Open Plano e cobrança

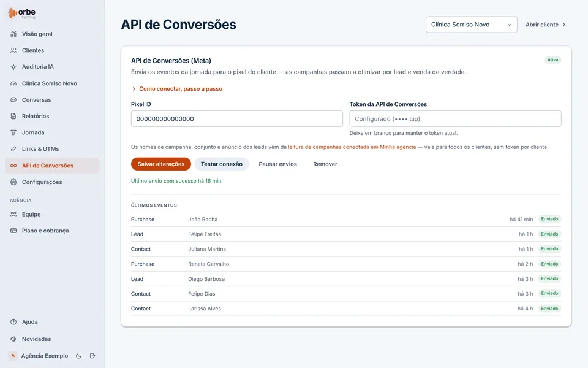[52, 231]
